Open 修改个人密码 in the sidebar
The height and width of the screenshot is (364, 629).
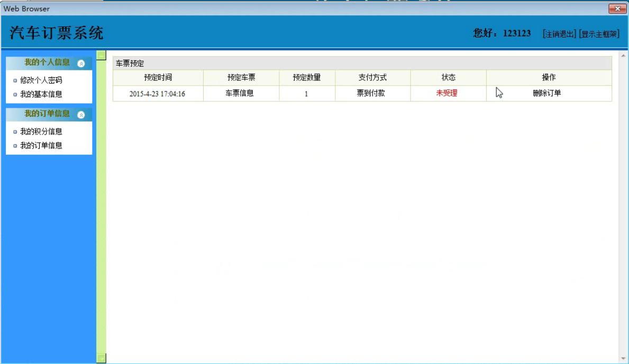click(41, 80)
